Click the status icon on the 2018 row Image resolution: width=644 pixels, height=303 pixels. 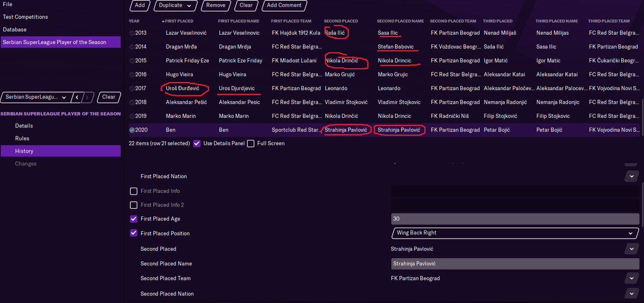132,102
